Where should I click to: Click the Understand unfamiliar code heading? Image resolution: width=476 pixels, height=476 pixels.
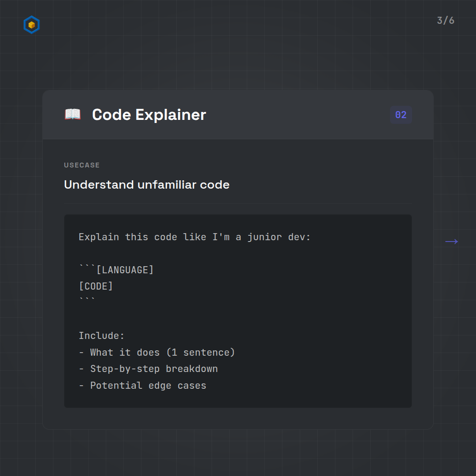(147, 185)
